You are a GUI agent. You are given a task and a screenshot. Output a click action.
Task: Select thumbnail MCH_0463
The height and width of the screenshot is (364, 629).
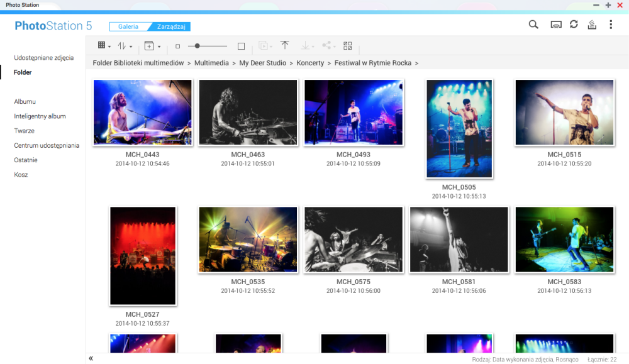248,113
